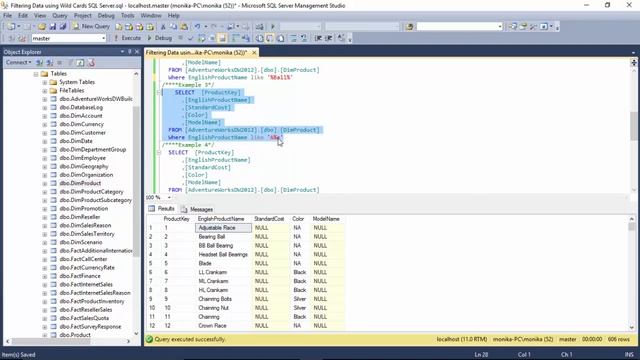The image size is (640, 360).
Task: Click Display Estimated Execution Plan icon
Action: tap(201, 38)
